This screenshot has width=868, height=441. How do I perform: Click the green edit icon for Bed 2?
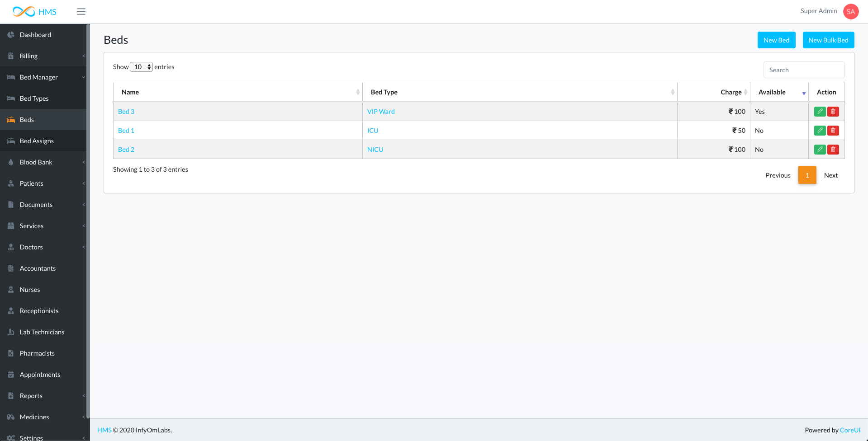coord(820,150)
